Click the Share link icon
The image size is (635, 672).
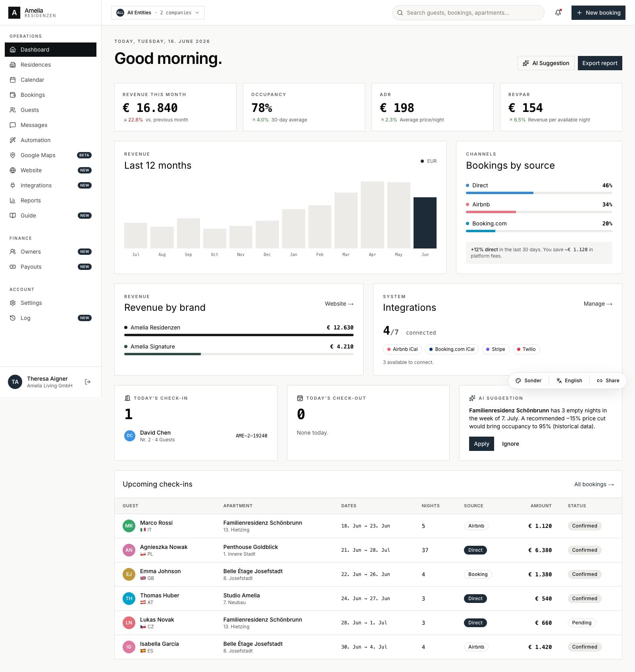(600, 381)
